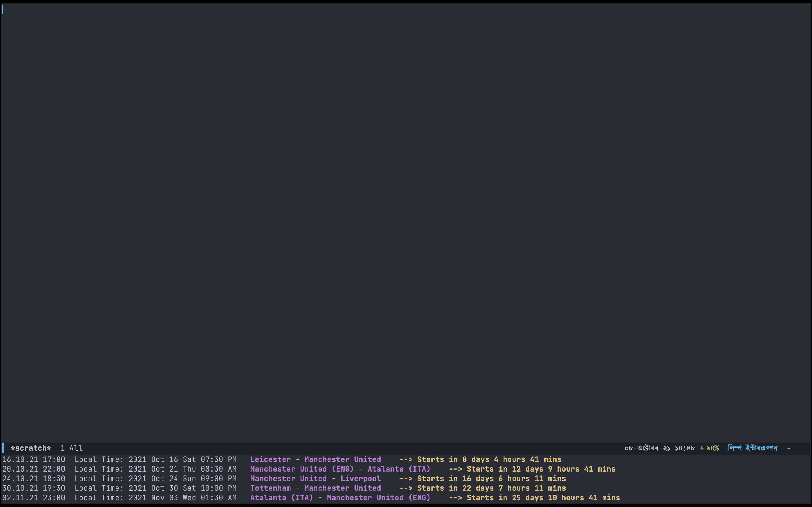Place cursor at start of scratch buffer
The height and width of the screenshot is (507, 812).
(3, 9)
